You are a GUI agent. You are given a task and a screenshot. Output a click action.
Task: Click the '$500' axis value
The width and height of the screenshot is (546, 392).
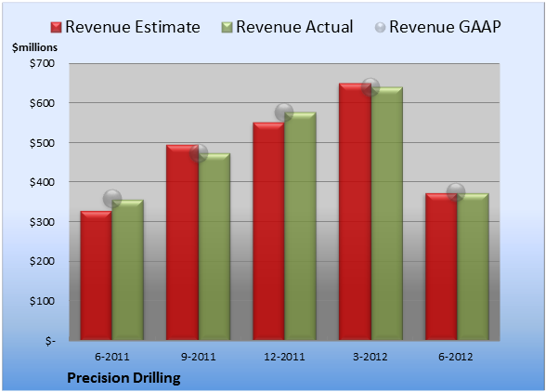(42, 143)
